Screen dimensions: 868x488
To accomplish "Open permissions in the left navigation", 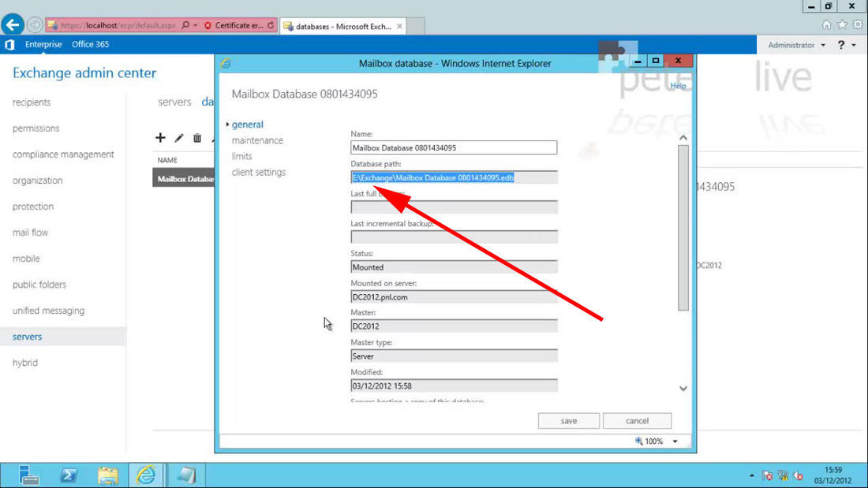I will [x=36, y=129].
